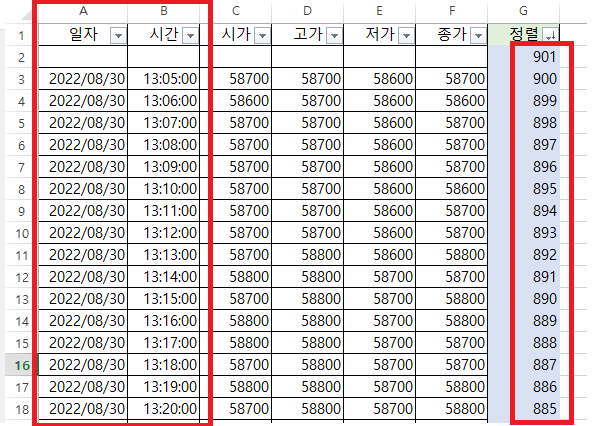Select the 고가 value in row 11

[308, 255]
